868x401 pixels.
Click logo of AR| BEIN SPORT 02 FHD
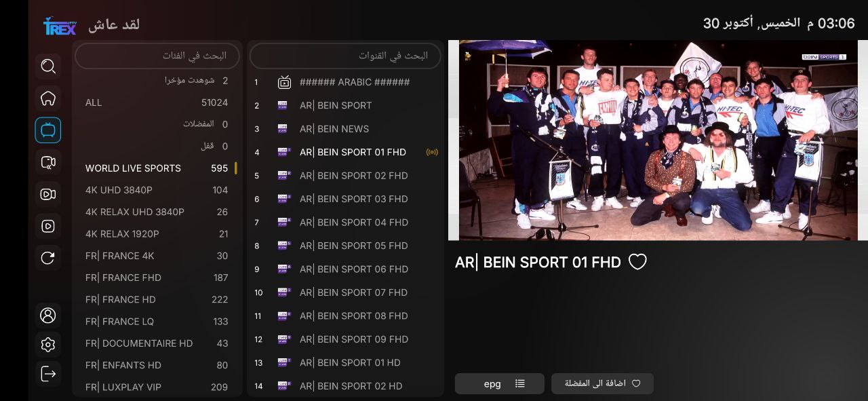(284, 176)
